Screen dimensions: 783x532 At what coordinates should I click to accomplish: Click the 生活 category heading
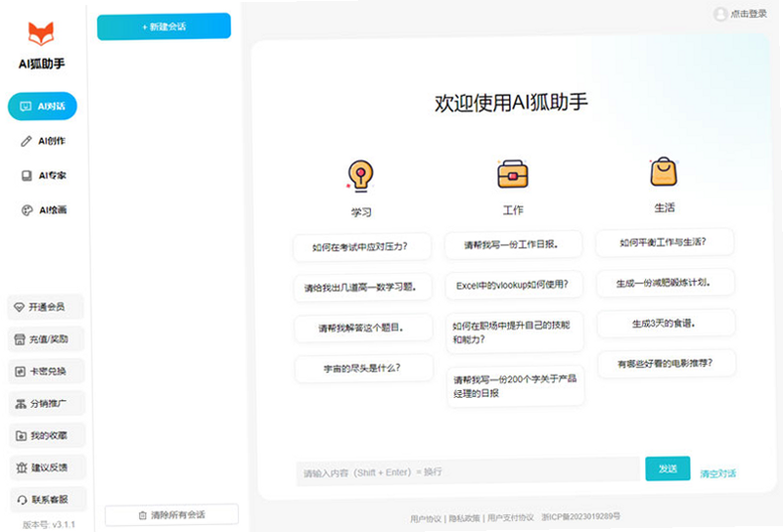click(x=665, y=207)
